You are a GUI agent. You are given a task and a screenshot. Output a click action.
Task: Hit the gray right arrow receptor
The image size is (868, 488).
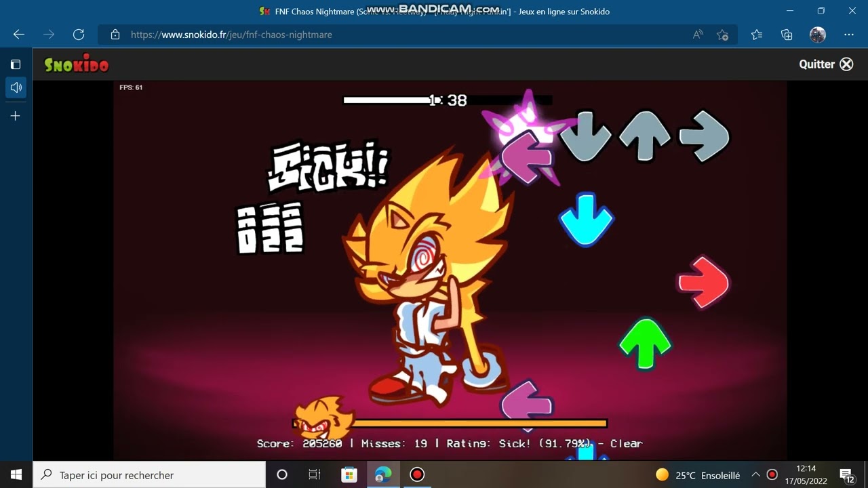coord(704,136)
